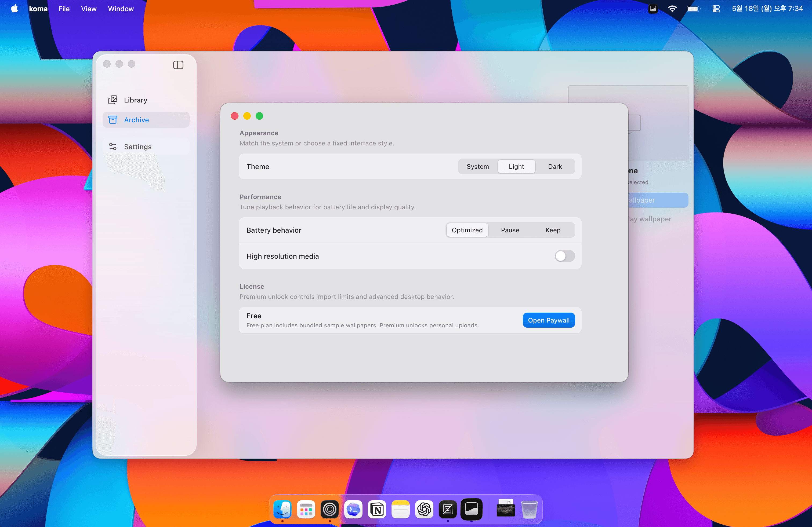This screenshot has height=527, width=812.
Task: Minimize the settings sheet with yellow button
Action: [247, 116]
